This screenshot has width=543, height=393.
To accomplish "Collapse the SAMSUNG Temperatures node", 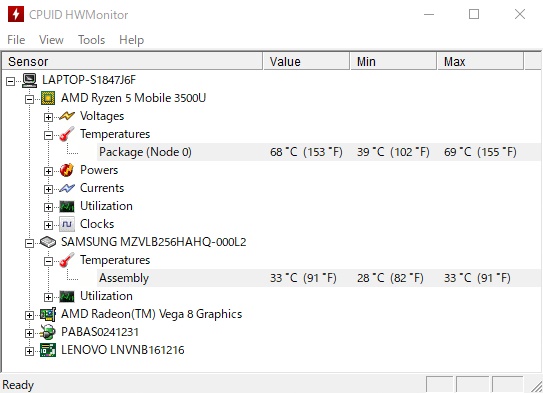I will pyautogui.click(x=48, y=261).
